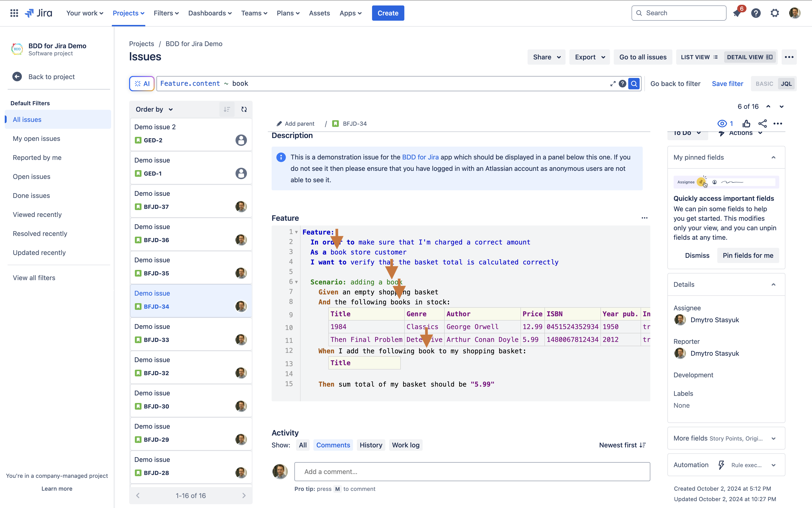Fold the Scenario block on line 6
This screenshot has width=812, height=508.
(x=296, y=282)
